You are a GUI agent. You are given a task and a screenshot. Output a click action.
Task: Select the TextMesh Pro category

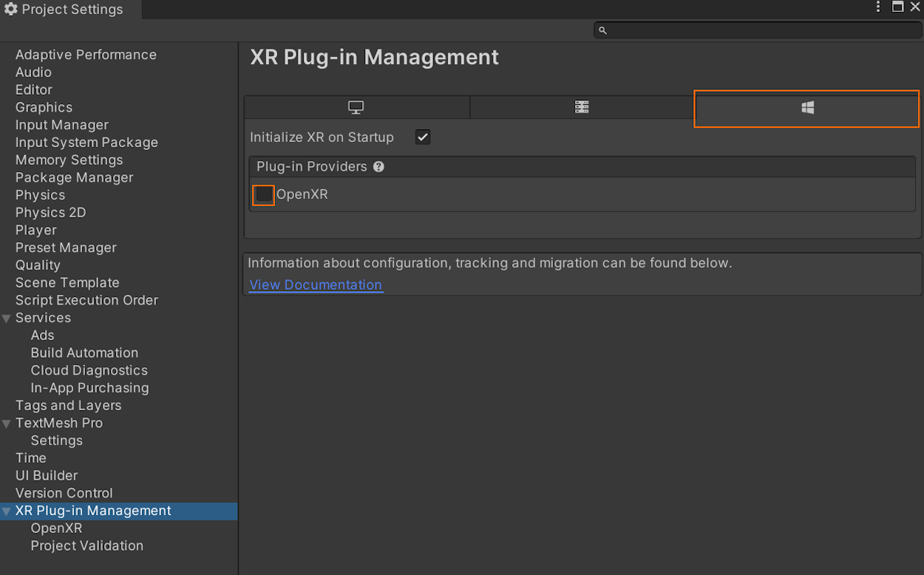pyautogui.click(x=59, y=423)
